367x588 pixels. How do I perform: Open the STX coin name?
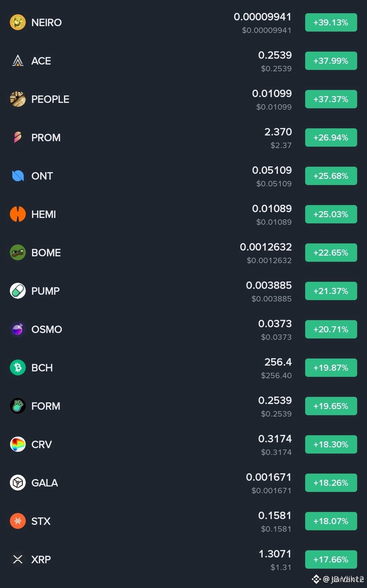[41, 521]
